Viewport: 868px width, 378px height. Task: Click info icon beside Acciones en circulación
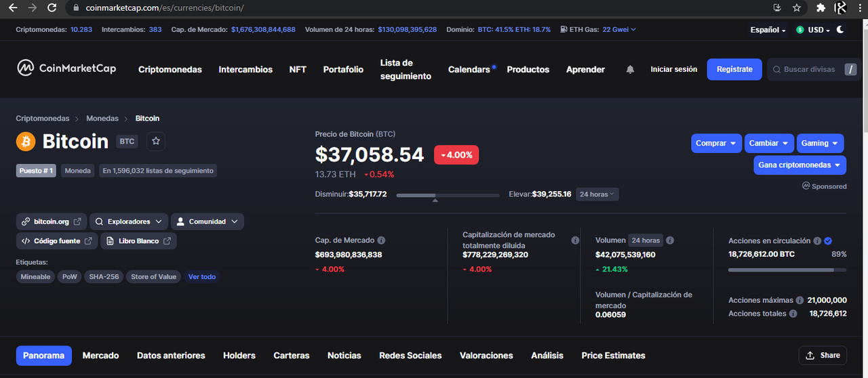817,240
